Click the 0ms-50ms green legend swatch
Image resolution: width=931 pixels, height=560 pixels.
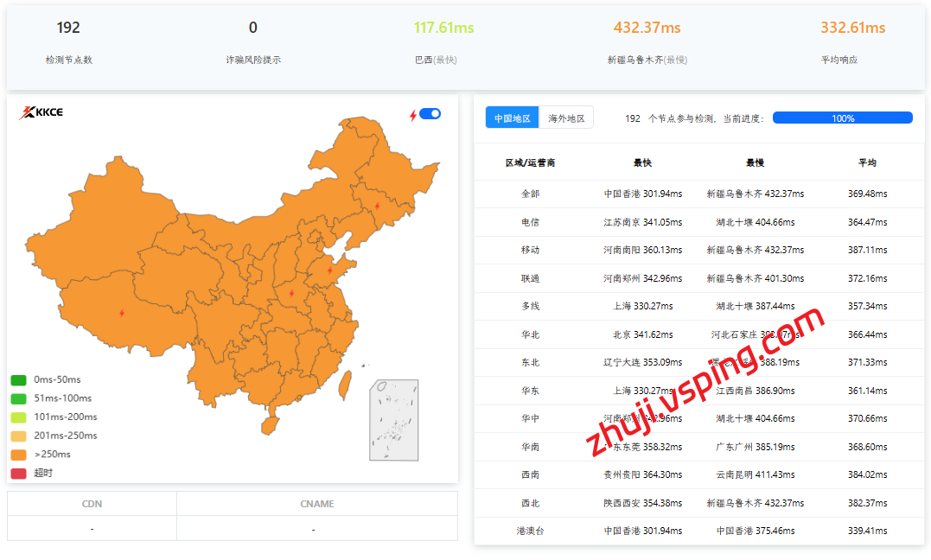19,380
